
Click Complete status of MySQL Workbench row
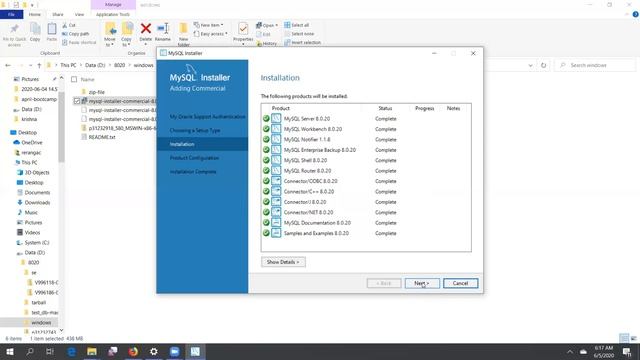(x=386, y=129)
